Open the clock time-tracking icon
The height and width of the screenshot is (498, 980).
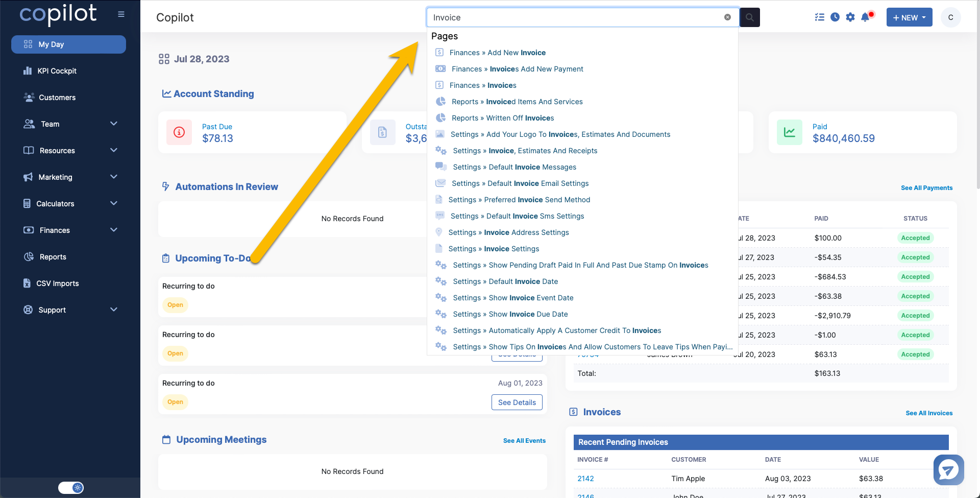[835, 17]
